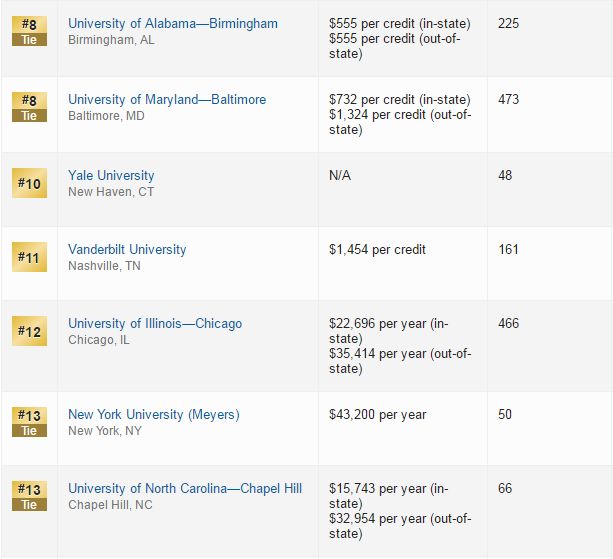Click Vanderbilt's $1,454 per credit tuition
613x559 pixels.
377,249
